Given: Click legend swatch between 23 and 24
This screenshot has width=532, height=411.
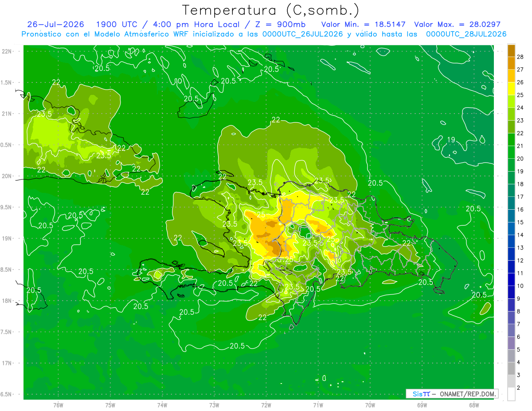Looking at the screenshot, I should [511, 114].
